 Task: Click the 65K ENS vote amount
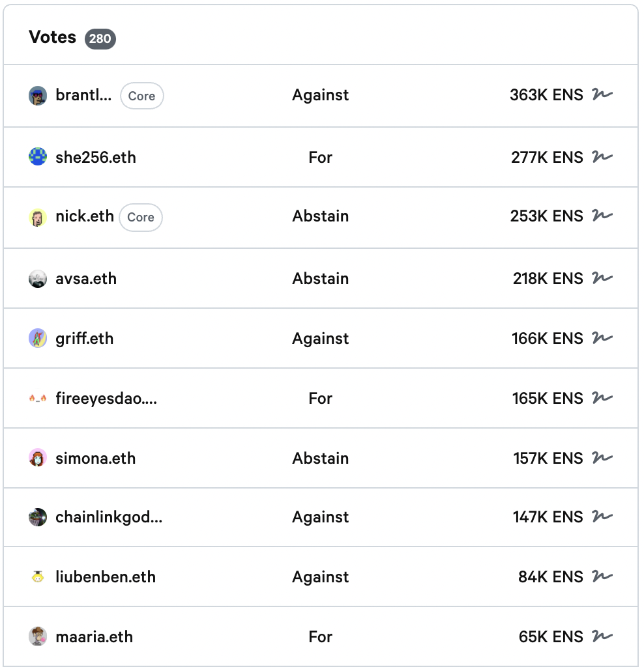(551, 637)
